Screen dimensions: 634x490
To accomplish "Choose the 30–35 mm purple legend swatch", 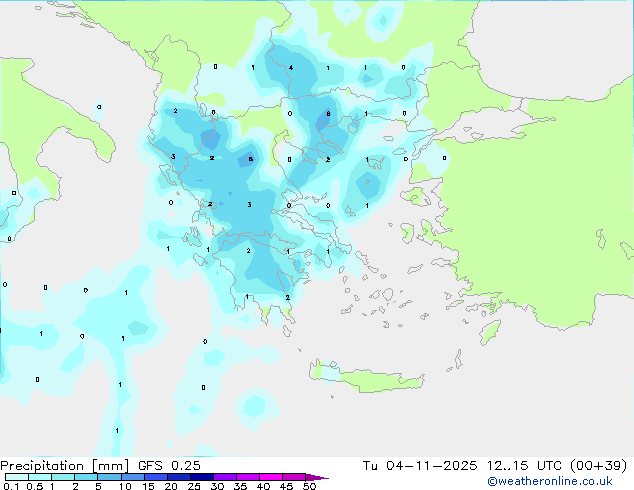I will tap(225, 477).
